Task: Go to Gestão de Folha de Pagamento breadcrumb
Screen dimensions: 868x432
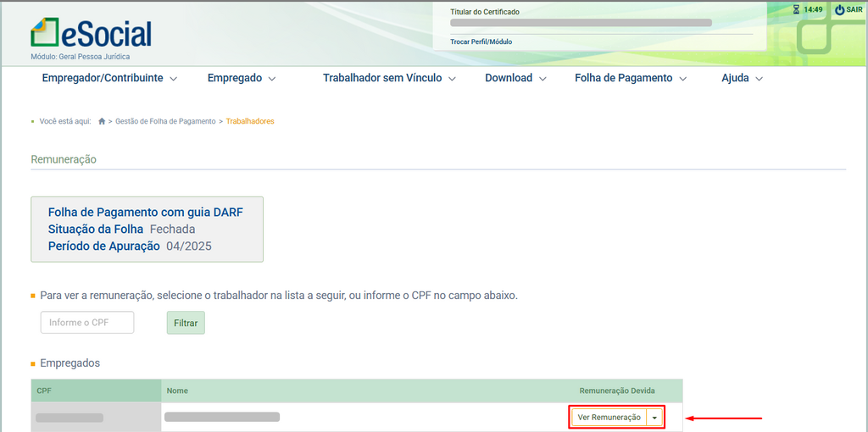Action: (165, 122)
